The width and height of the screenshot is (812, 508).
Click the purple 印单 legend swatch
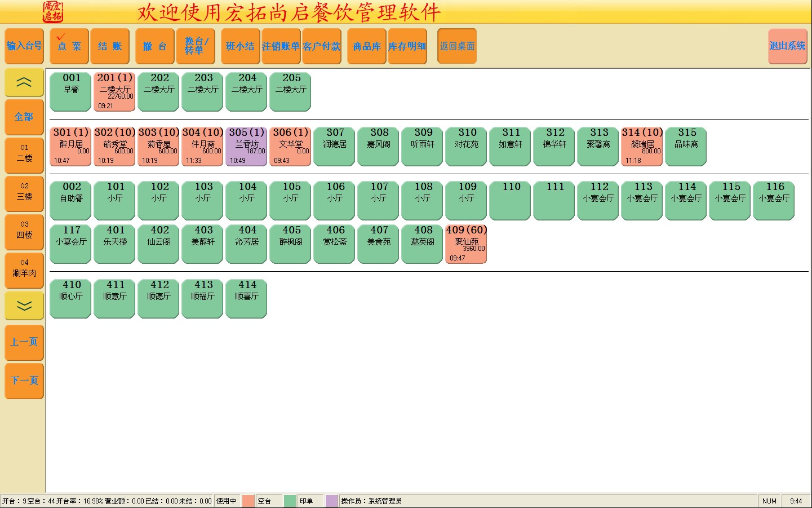click(x=331, y=501)
